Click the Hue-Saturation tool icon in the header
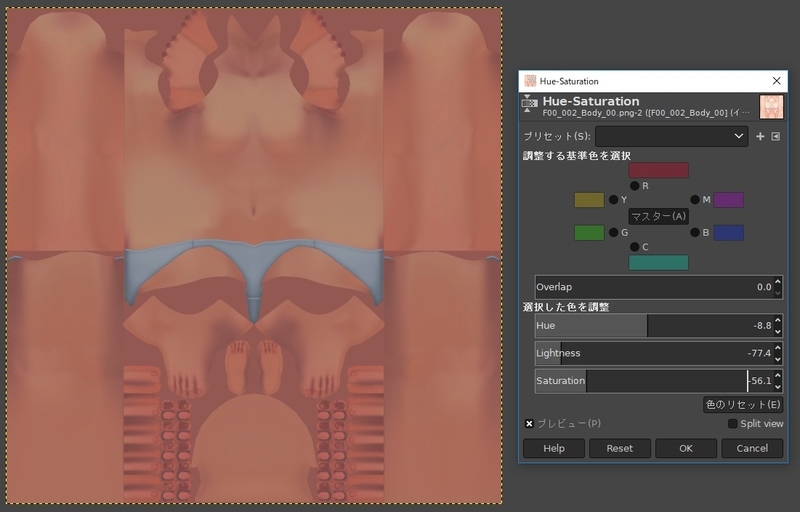 click(x=529, y=104)
